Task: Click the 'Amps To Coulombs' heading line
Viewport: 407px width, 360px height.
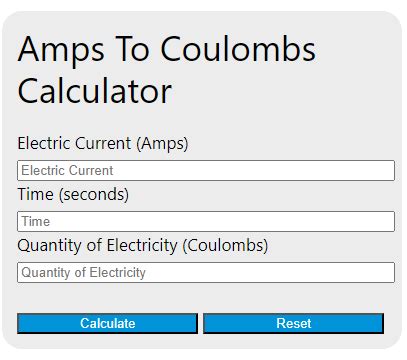Action: pos(167,49)
